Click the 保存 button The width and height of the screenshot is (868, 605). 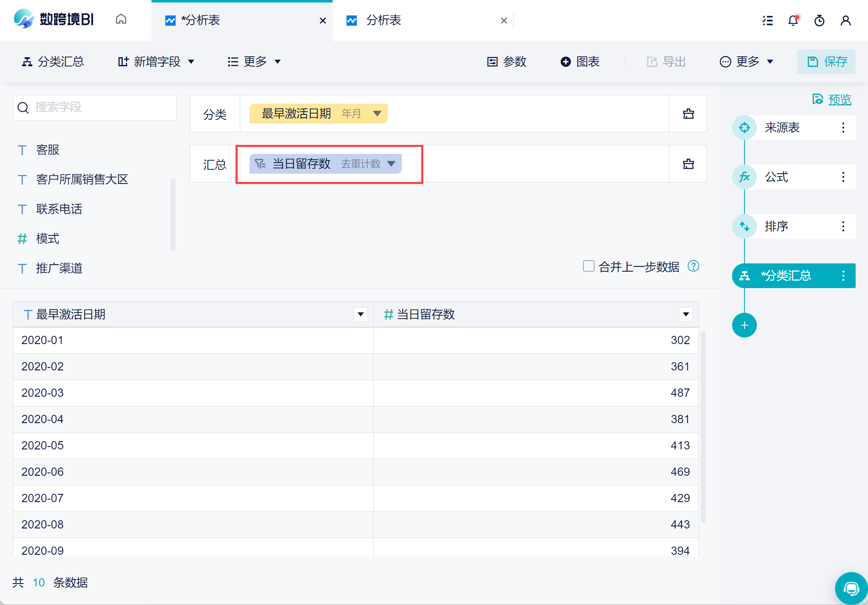coord(826,62)
